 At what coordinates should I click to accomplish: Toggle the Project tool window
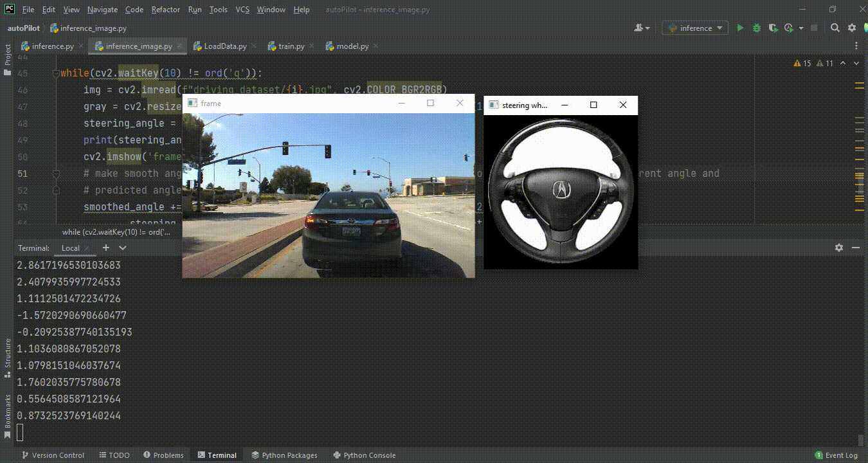point(8,60)
